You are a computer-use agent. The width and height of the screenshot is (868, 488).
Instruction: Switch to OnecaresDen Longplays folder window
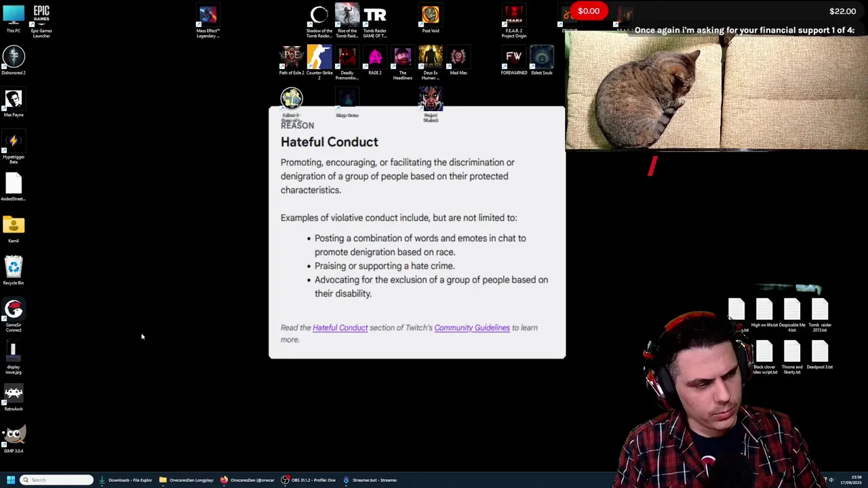(186, 480)
